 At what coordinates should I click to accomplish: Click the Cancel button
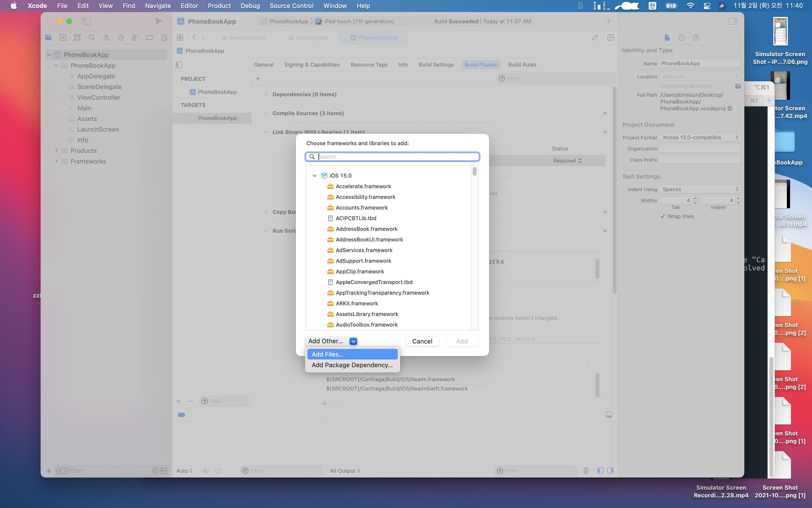pos(422,341)
